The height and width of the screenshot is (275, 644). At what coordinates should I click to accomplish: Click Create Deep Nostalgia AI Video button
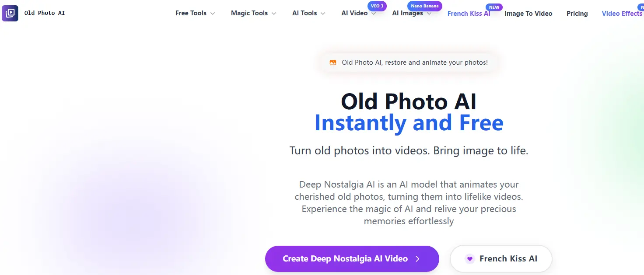352,259
